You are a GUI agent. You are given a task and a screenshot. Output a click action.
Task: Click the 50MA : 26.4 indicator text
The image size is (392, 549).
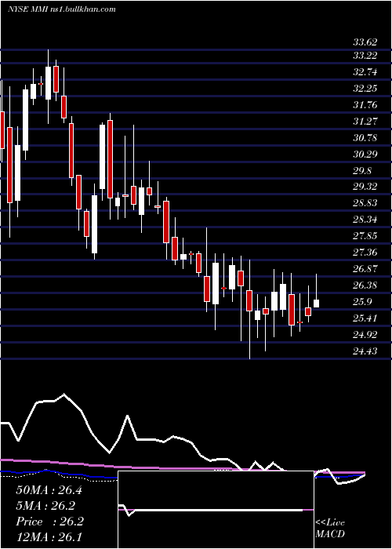pos(49,490)
